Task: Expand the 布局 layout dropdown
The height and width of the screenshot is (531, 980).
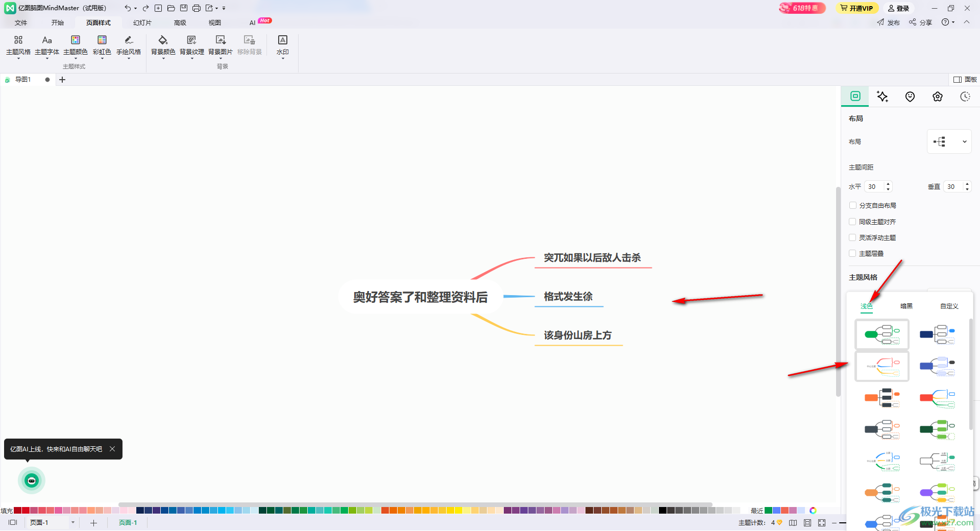Action: 949,141
